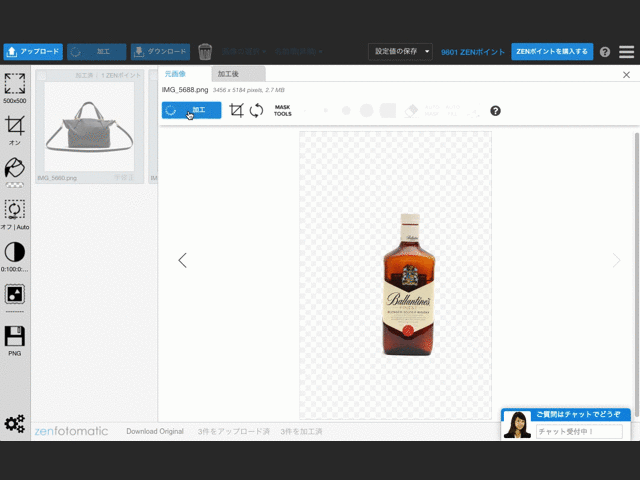Open the PNG save format tool

[x=15, y=341]
